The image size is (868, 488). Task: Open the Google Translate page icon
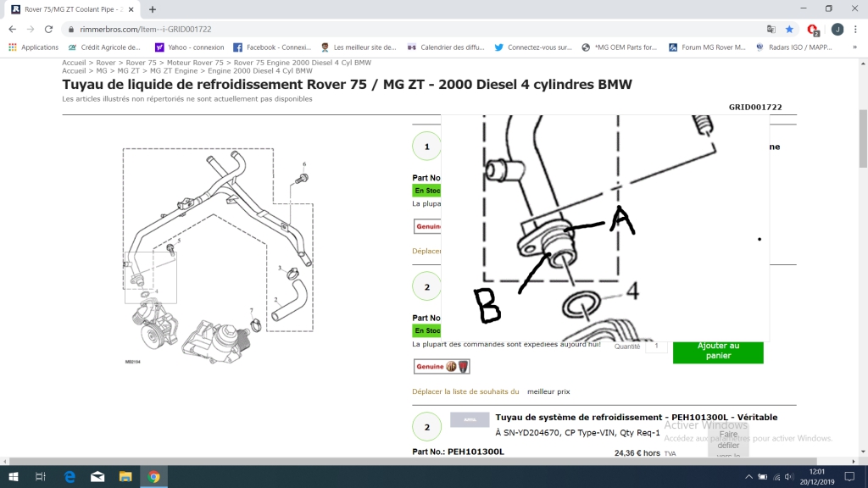(x=771, y=30)
